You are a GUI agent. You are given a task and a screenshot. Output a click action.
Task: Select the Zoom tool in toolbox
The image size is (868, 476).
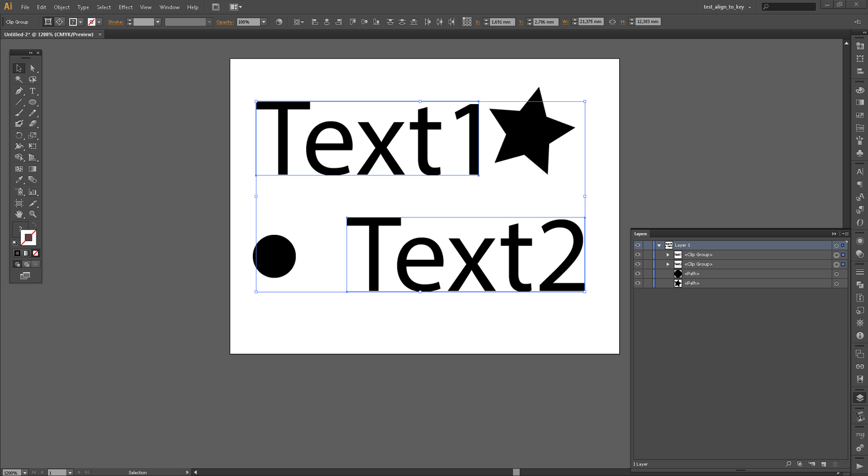pos(32,214)
